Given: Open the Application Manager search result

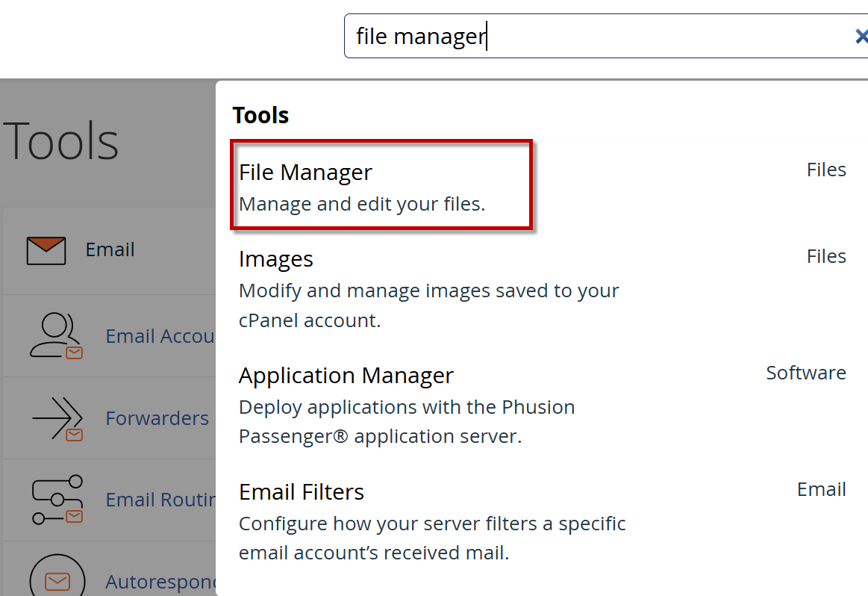Looking at the screenshot, I should [x=346, y=376].
